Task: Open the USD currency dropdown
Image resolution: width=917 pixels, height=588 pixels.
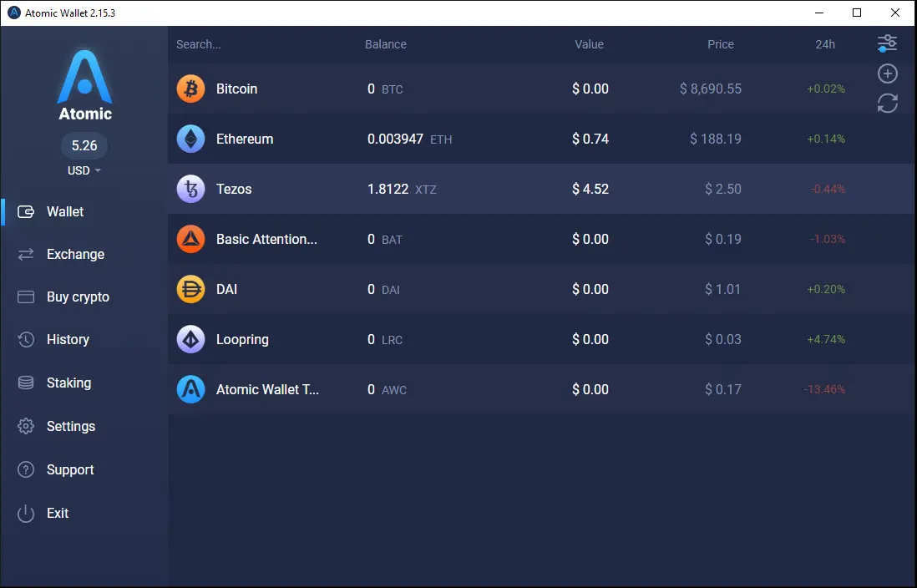Action: point(84,171)
